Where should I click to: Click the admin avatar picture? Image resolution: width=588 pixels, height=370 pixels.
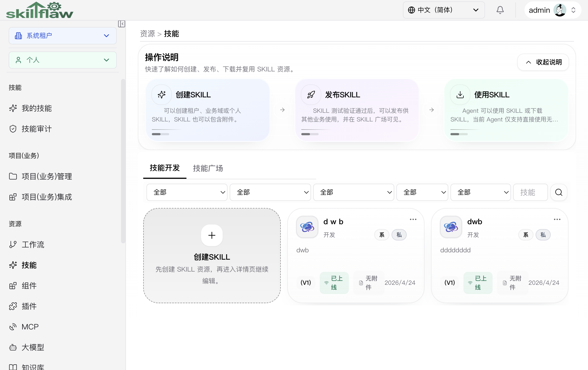[560, 10]
